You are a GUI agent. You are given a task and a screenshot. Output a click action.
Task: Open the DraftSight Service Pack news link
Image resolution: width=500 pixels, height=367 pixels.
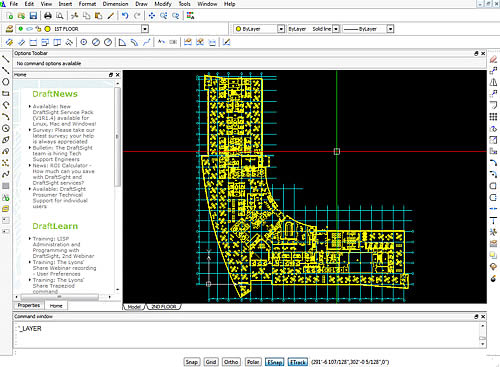[64, 115]
